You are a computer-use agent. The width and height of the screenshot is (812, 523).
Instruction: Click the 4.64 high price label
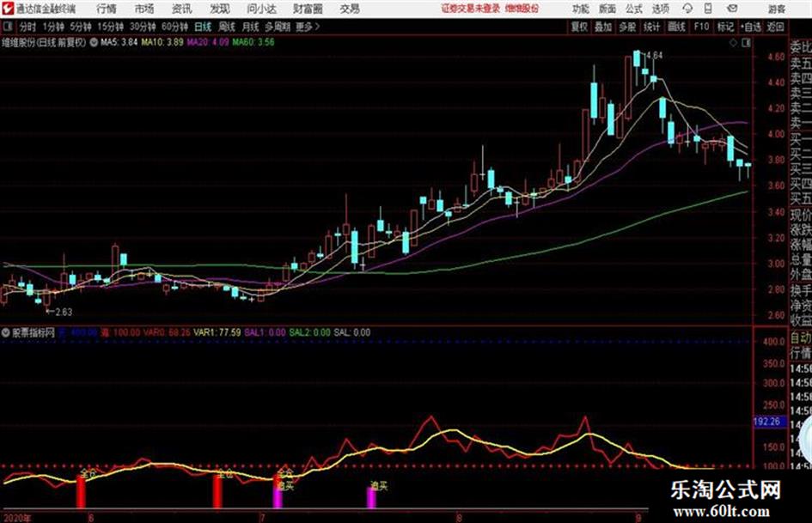click(x=654, y=55)
